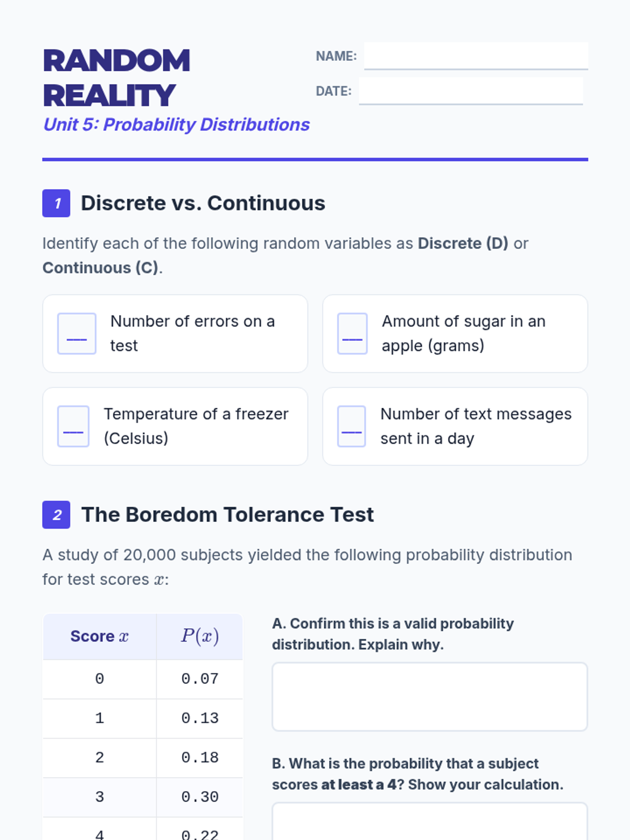Click the DATE input field

[x=470, y=91]
